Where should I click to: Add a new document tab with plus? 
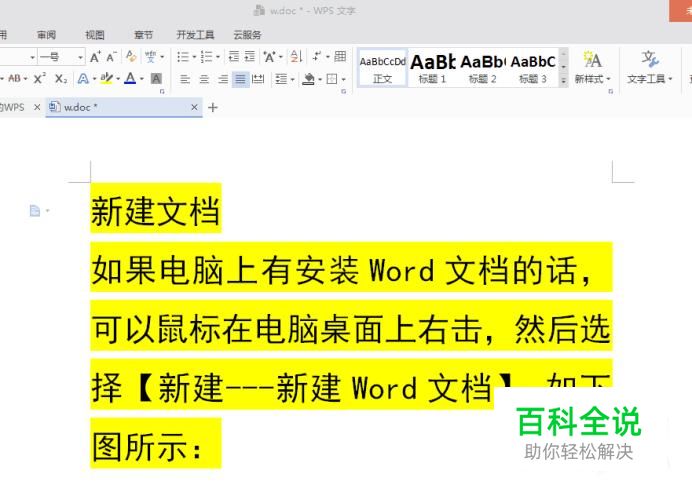point(213,107)
